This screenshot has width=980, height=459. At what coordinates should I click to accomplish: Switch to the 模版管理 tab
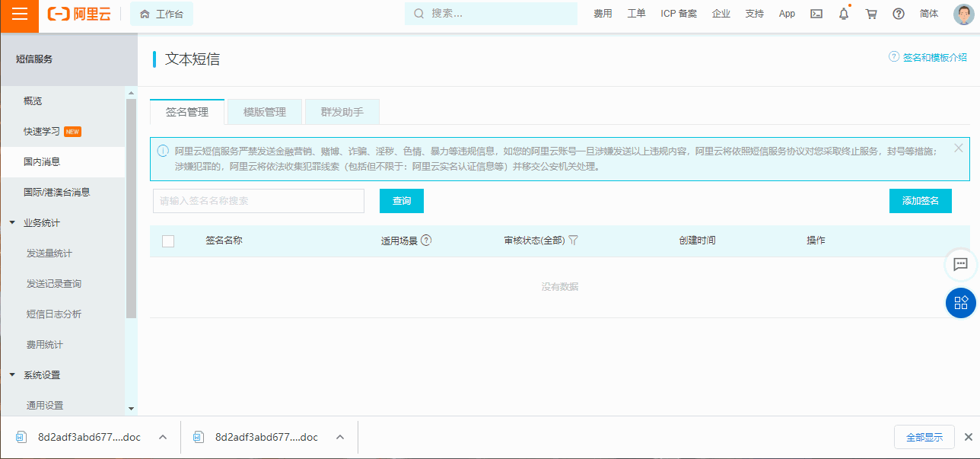tap(264, 111)
